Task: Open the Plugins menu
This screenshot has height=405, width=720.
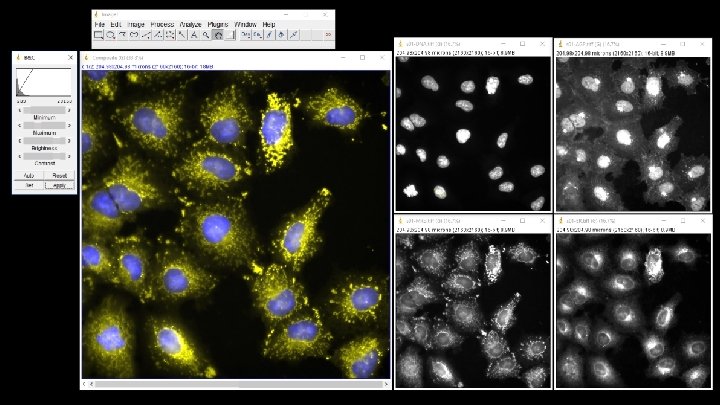Action: (x=218, y=24)
